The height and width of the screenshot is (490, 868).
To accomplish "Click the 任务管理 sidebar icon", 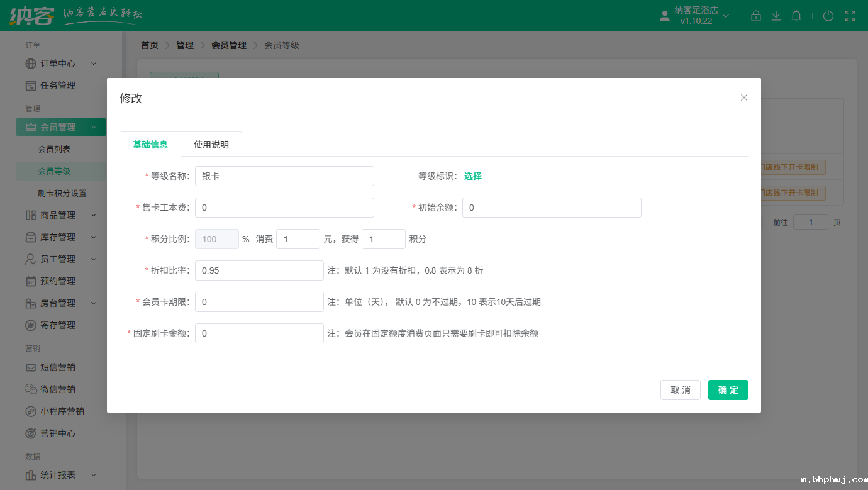I will (30, 86).
